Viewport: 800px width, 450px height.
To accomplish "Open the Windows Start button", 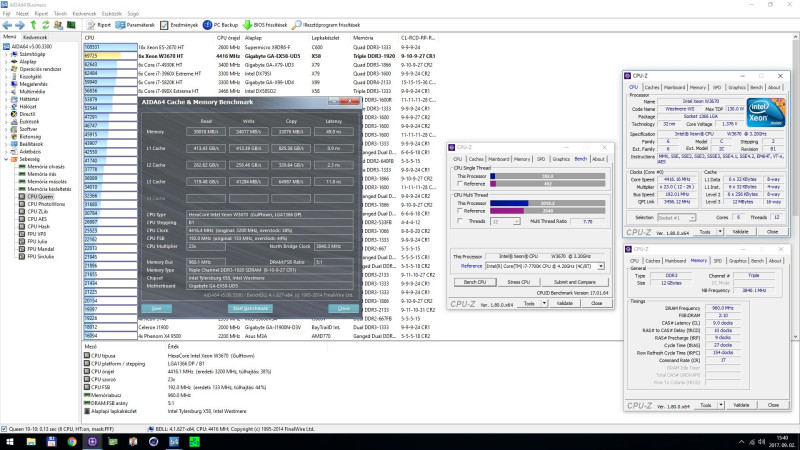I will [10, 442].
